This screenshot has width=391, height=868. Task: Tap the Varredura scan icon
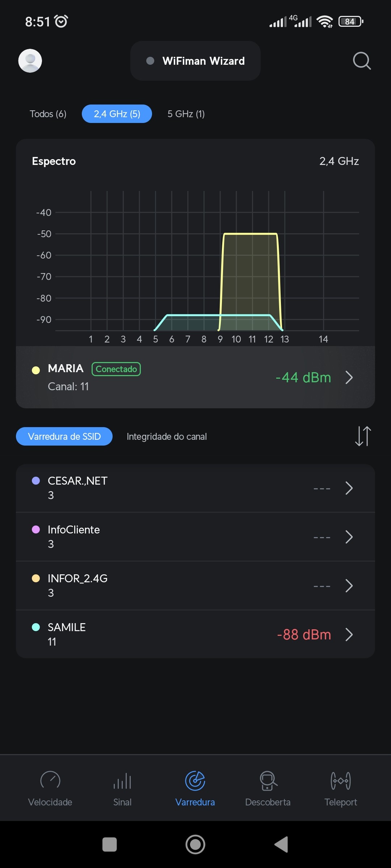(x=195, y=781)
